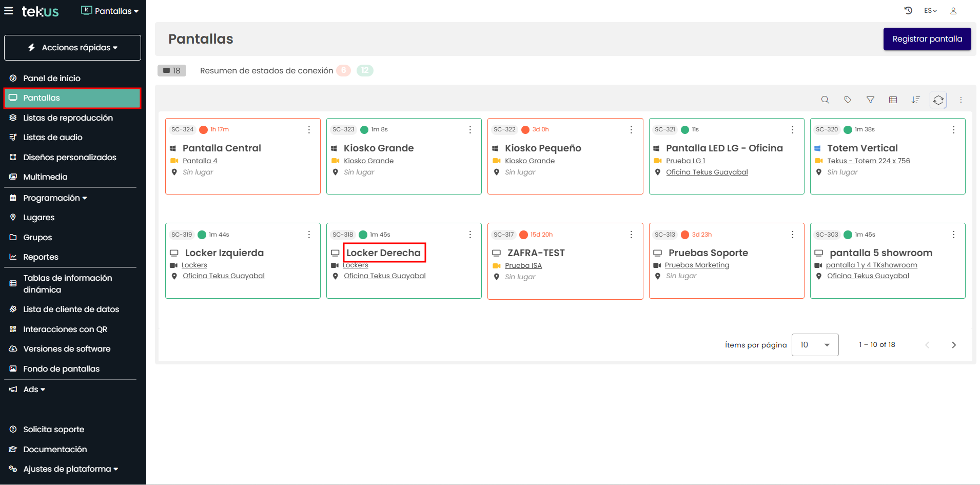Filter by online status badge showing 12
This screenshot has height=485, width=980.
click(365, 70)
